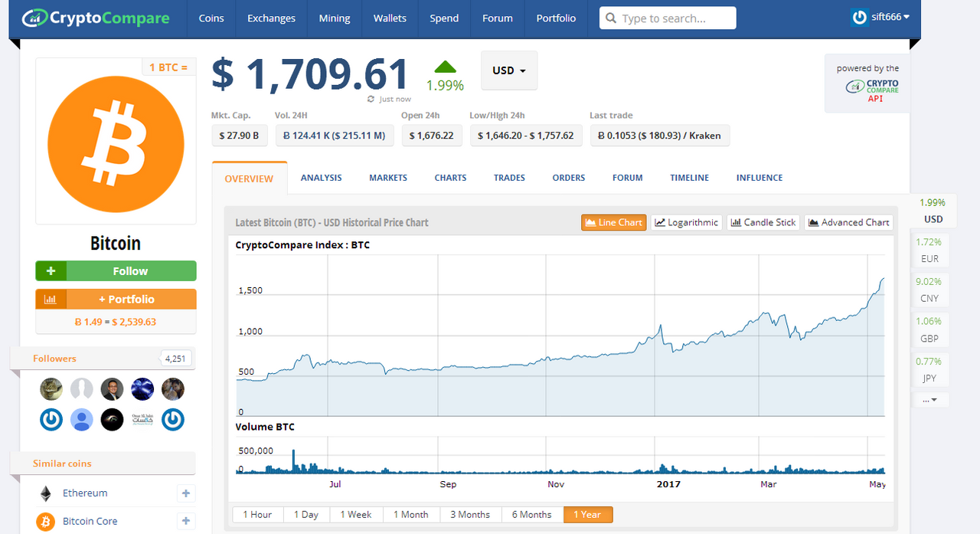Click the Bitcoin Core similar coin link
Screen dimensions: 980x534
[90, 522]
